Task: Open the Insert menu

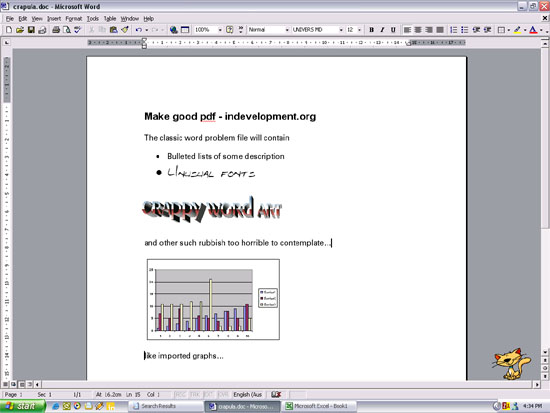Action: [x=54, y=19]
